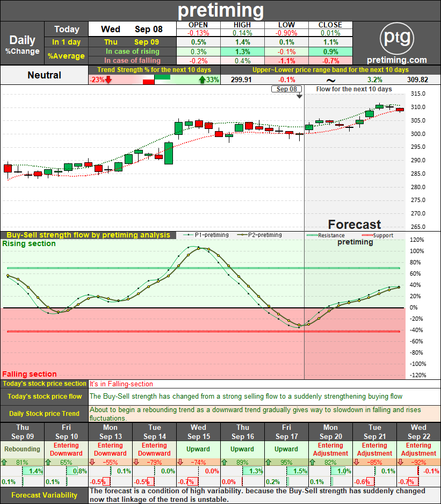Click Flow for the next 10 days label
The width and height of the screenshot is (441, 504).
(354, 89)
